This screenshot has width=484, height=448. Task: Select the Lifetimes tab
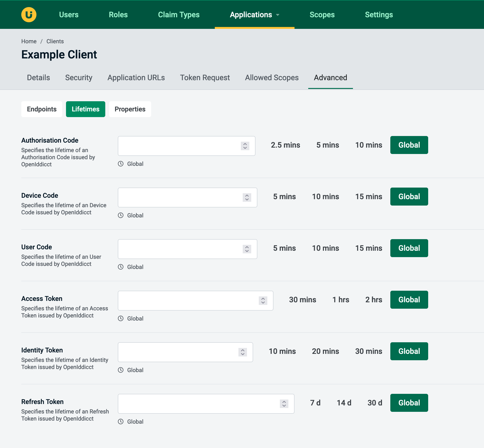point(85,109)
